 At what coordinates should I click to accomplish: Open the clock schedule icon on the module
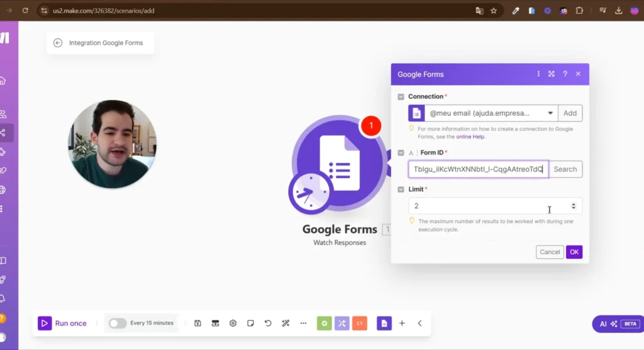coord(310,192)
